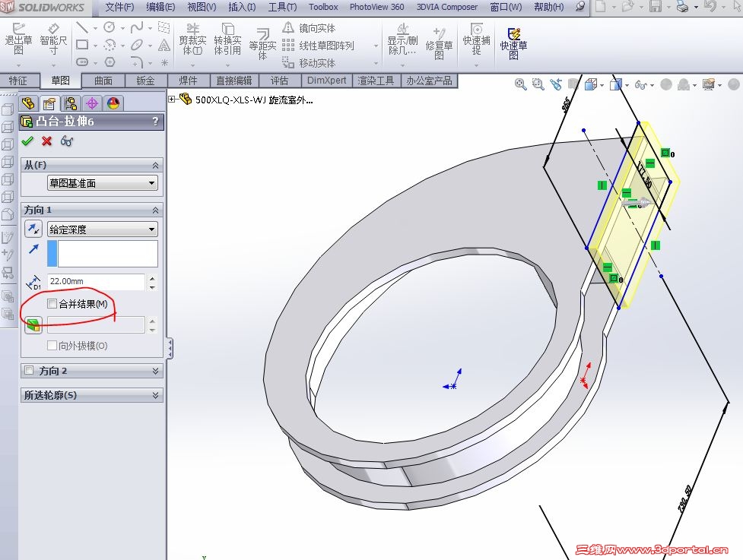
Task: Open the Toolbox menu
Action: (x=323, y=7)
